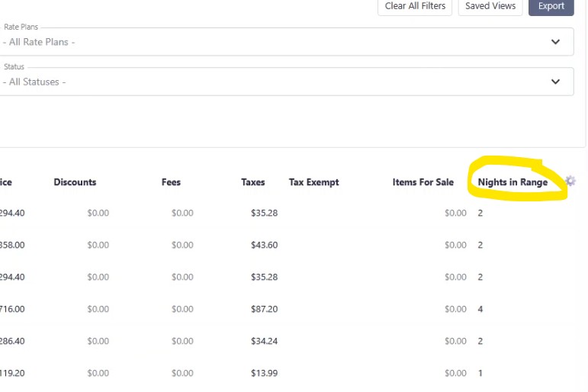Image resolution: width=588 pixels, height=392 pixels.
Task: Click the Nights in Range header
Action: pos(512,182)
